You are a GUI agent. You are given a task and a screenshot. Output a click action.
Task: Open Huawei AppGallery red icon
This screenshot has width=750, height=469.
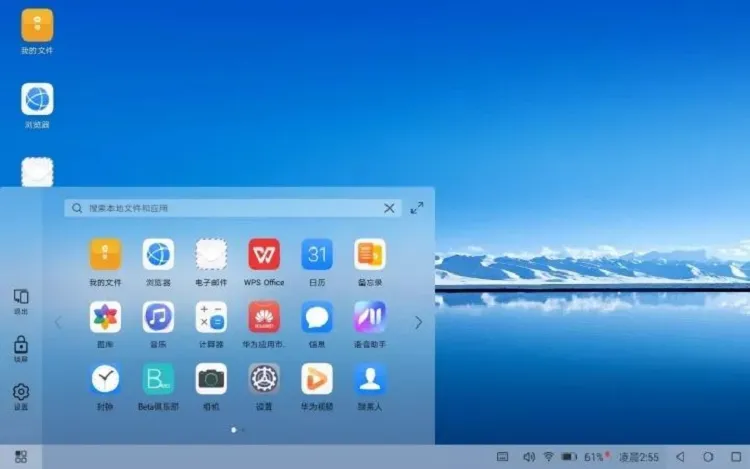[264, 317]
